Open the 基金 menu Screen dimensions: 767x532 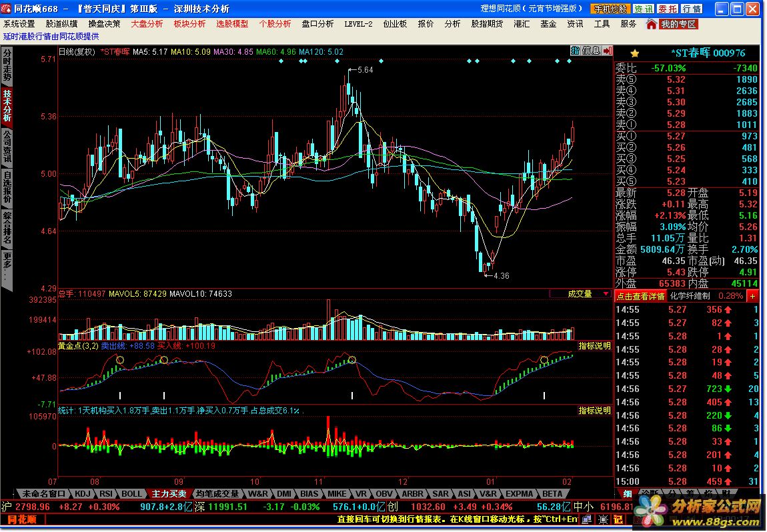point(548,23)
